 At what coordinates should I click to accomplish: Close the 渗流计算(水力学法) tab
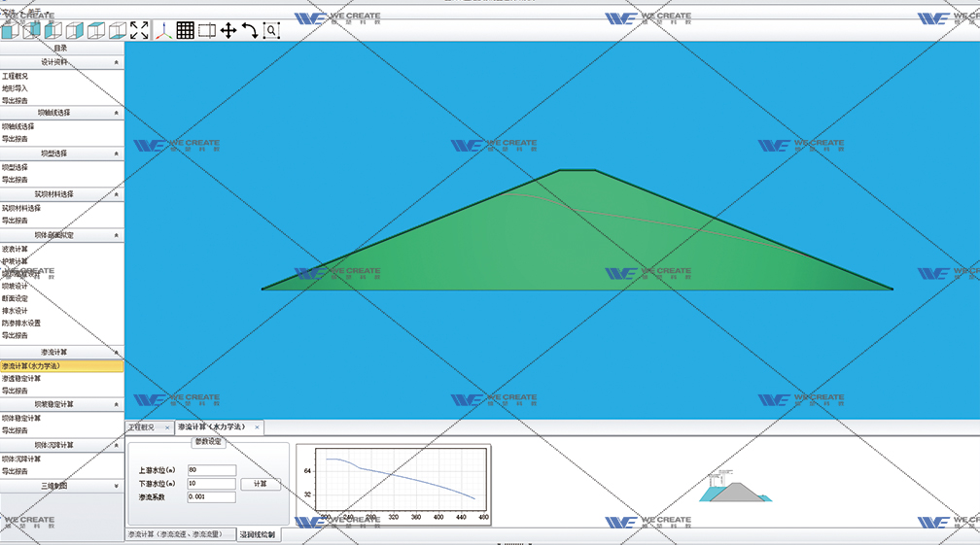(x=257, y=427)
